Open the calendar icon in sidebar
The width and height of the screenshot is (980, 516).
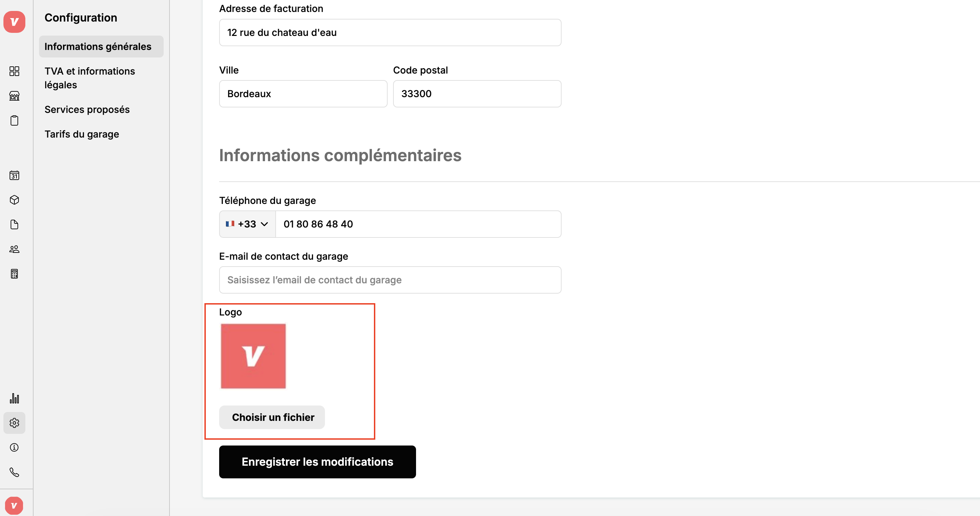14,175
